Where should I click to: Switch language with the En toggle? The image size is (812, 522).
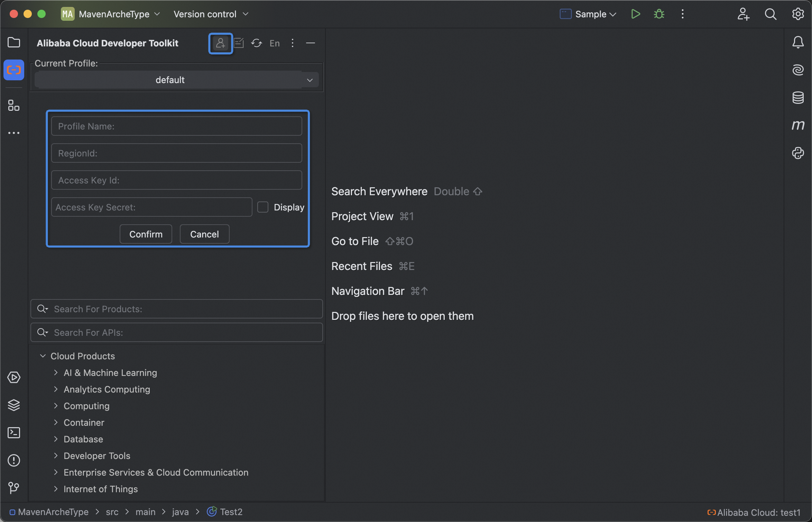tap(275, 43)
